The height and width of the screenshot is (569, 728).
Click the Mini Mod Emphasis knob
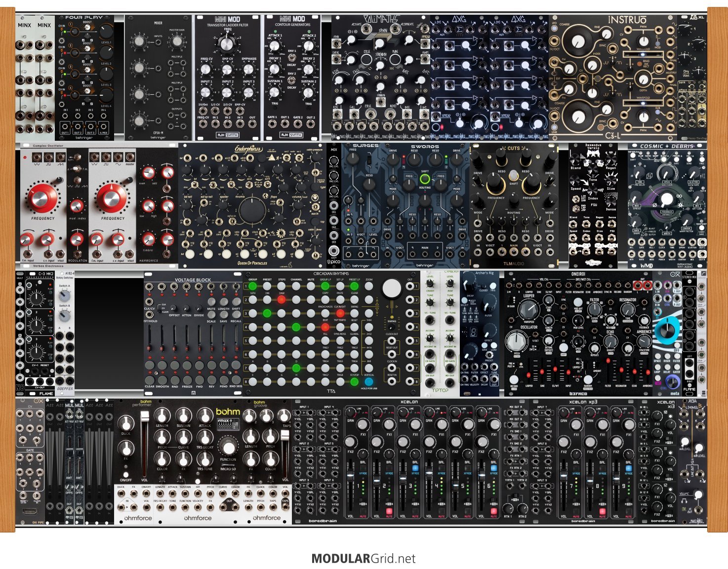click(x=248, y=69)
